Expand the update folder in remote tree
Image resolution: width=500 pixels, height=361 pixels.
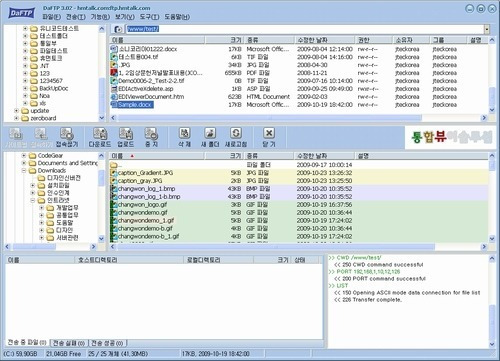coord(16,110)
